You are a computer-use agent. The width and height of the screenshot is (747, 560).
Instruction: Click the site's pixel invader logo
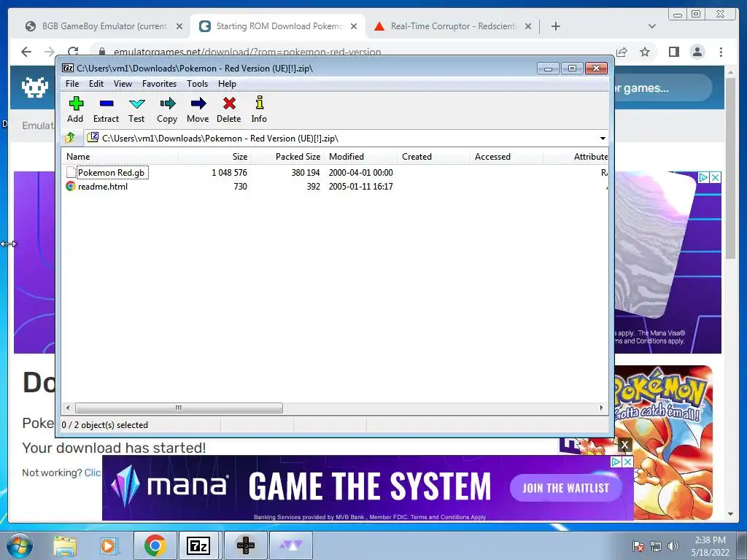click(x=35, y=87)
